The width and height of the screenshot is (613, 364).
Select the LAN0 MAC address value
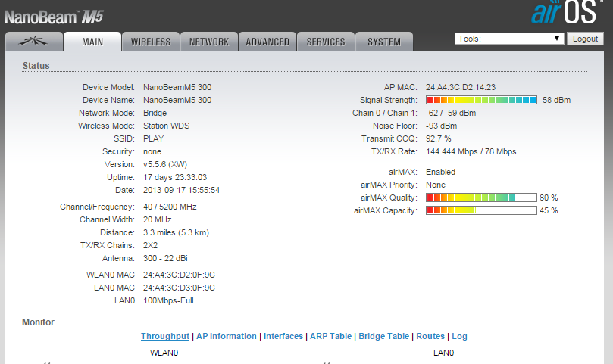pyautogui.click(x=179, y=288)
